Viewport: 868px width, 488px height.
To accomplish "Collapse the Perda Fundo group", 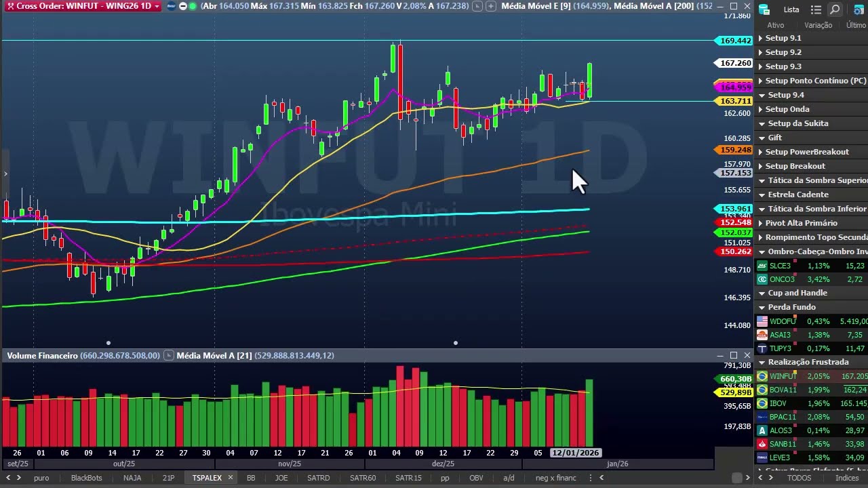I will click(762, 308).
